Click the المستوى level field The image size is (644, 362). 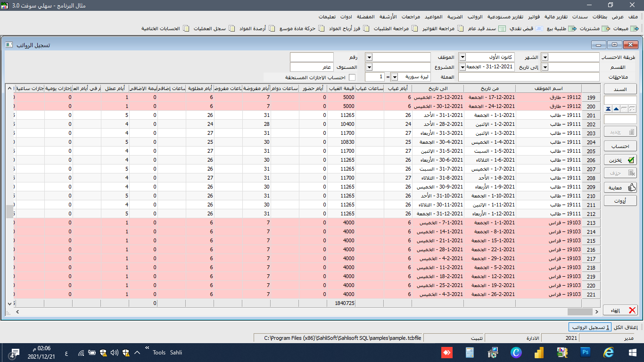point(312,67)
